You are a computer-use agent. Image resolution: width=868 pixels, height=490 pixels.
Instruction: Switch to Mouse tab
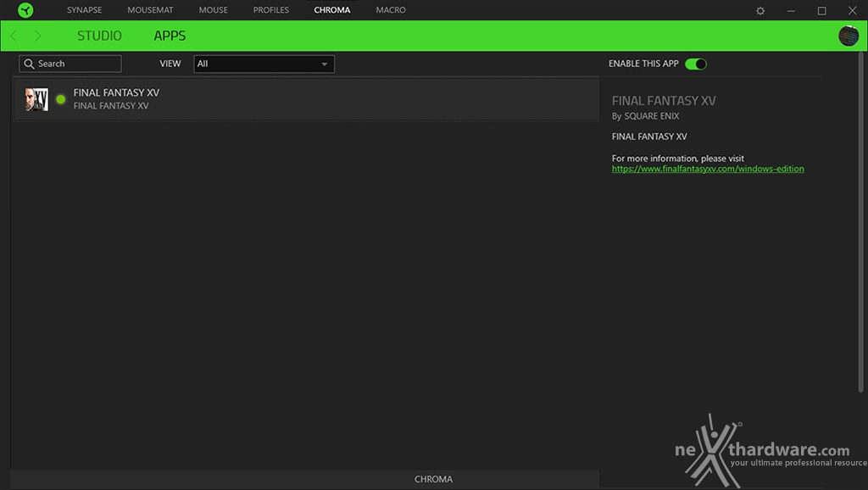coord(213,10)
